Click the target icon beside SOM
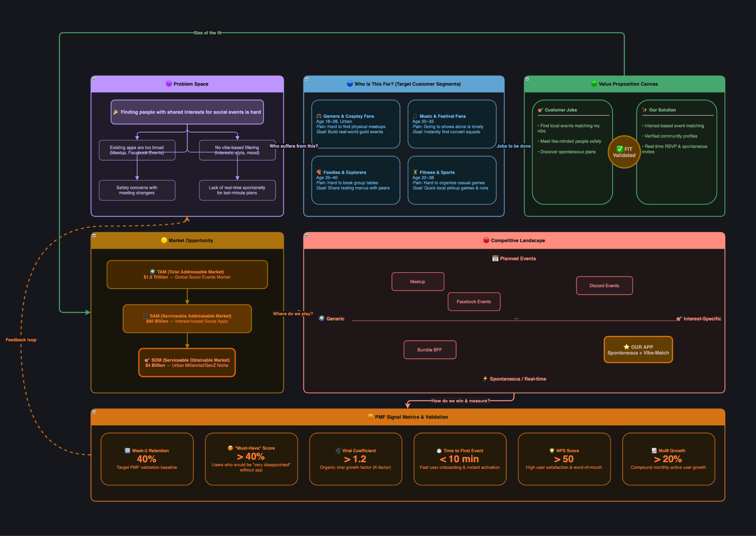This screenshot has height=536, width=756. click(147, 360)
